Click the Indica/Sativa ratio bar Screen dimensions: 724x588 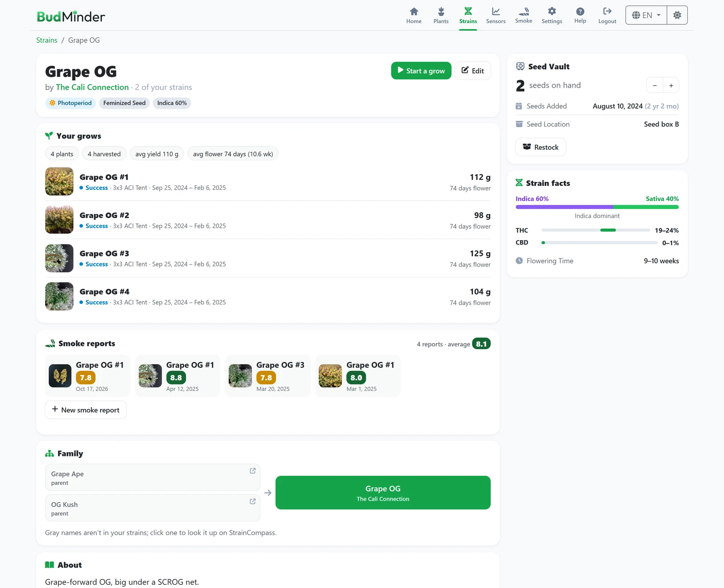597,207
